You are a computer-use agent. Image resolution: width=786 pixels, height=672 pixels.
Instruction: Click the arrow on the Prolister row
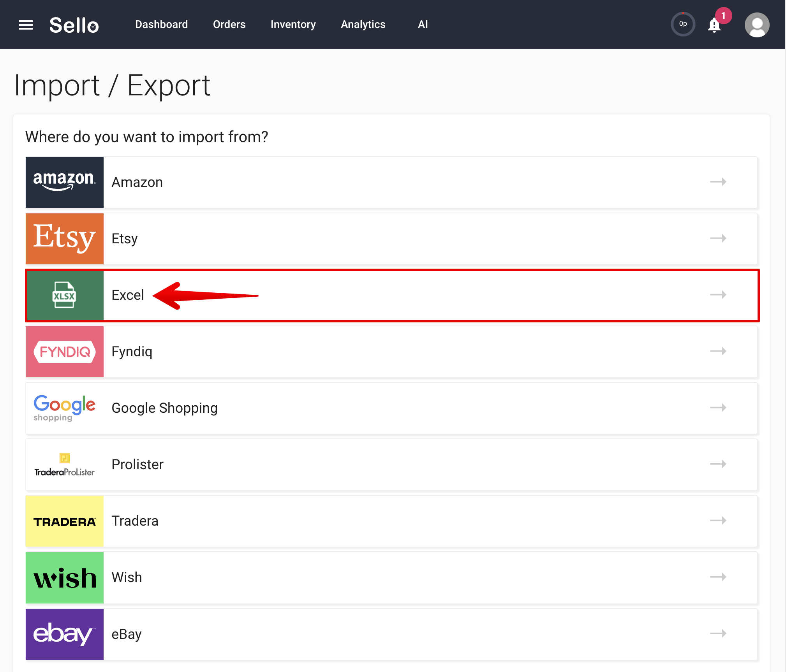point(718,464)
